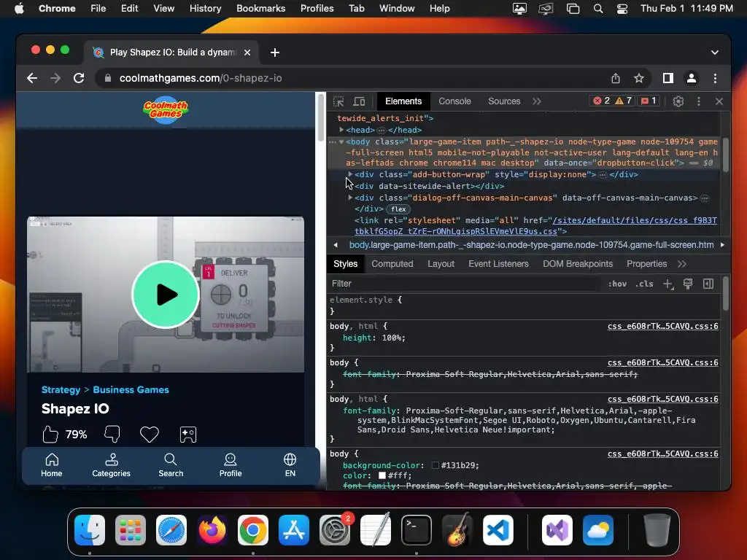Click the share page icon in address bar
The height and width of the screenshot is (560, 747).
[x=616, y=78]
